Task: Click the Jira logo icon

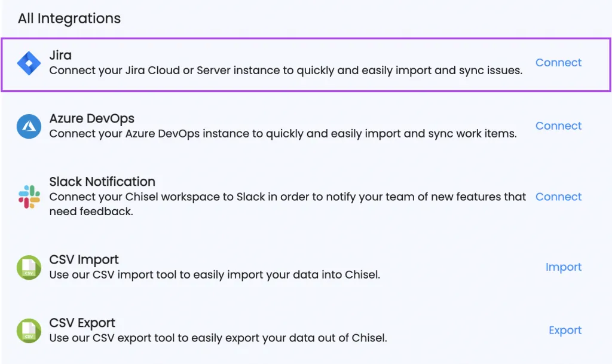Action: (29, 63)
